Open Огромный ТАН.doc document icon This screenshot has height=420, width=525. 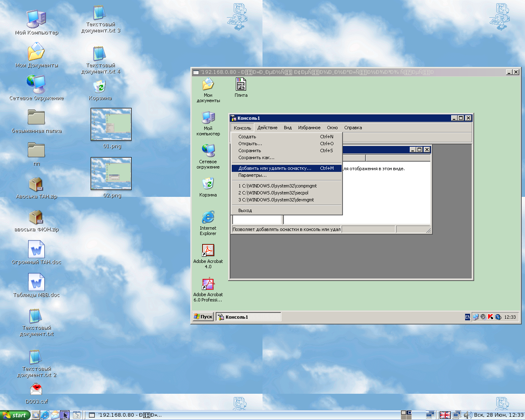point(36,250)
